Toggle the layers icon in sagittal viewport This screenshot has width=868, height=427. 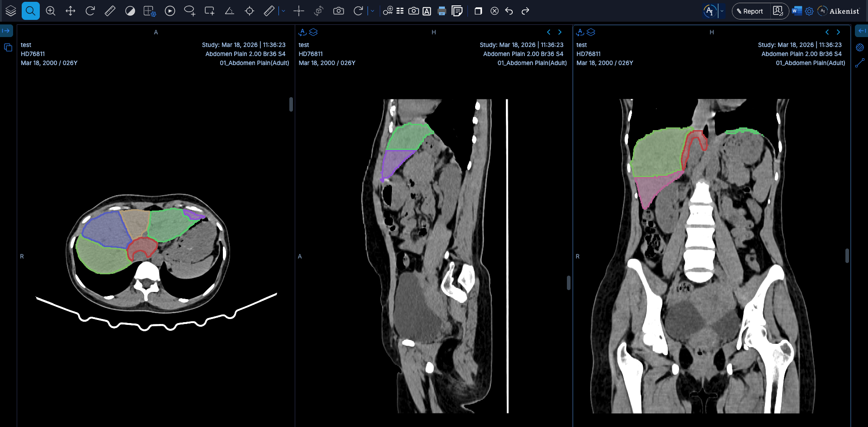pyautogui.click(x=313, y=32)
